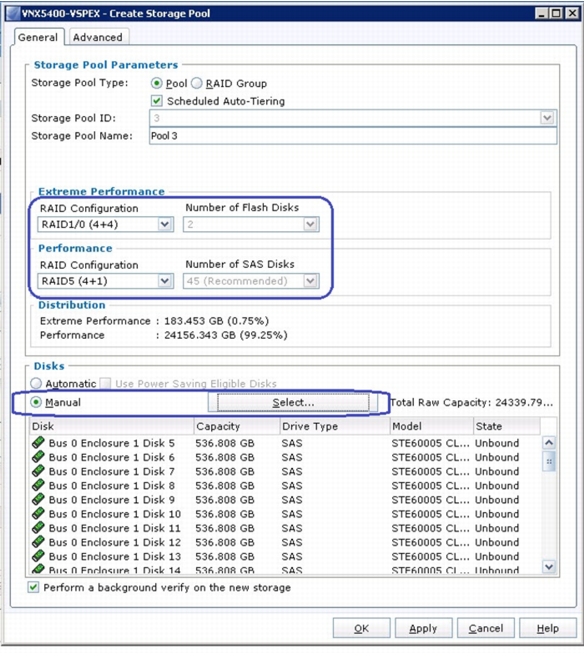Select row Bus 0 Enclosure 1 Disk 10
Image resolution: width=587 pixels, height=668 pixels.
[x=285, y=514]
